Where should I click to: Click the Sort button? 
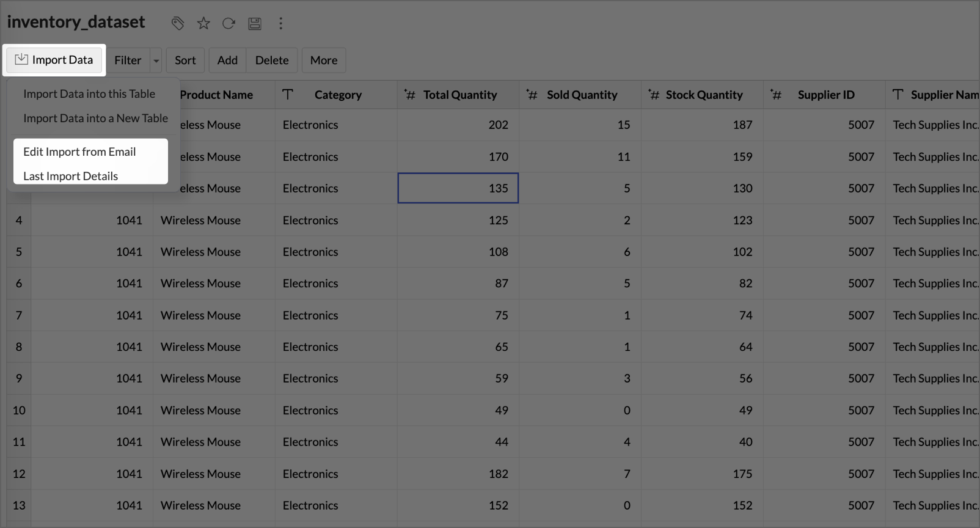pyautogui.click(x=185, y=60)
